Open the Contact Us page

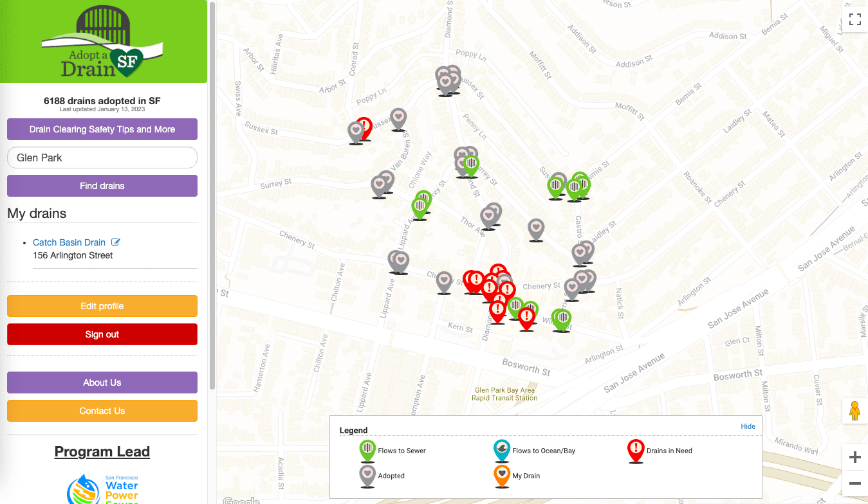click(x=102, y=411)
